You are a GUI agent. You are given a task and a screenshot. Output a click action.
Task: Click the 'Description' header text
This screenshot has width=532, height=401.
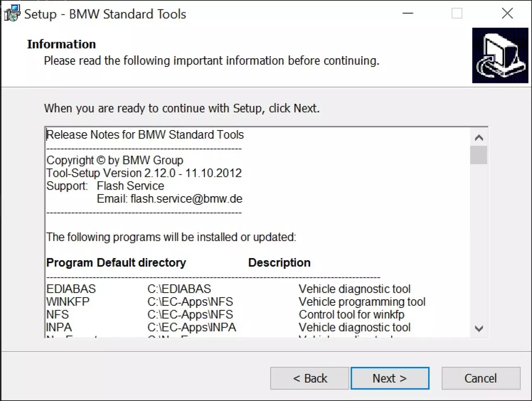click(x=279, y=263)
